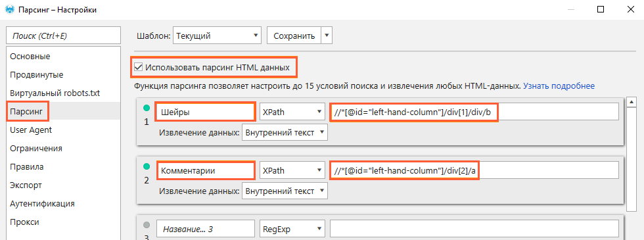Open 'Внутренний текст' dropdown in rule 1
The height and width of the screenshot is (240, 644).
click(285, 132)
